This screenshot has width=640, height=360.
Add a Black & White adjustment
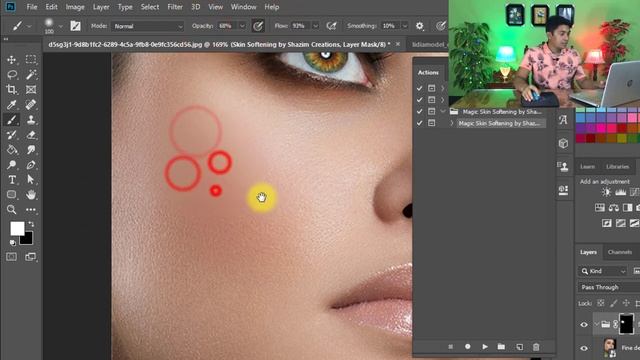[627, 207]
